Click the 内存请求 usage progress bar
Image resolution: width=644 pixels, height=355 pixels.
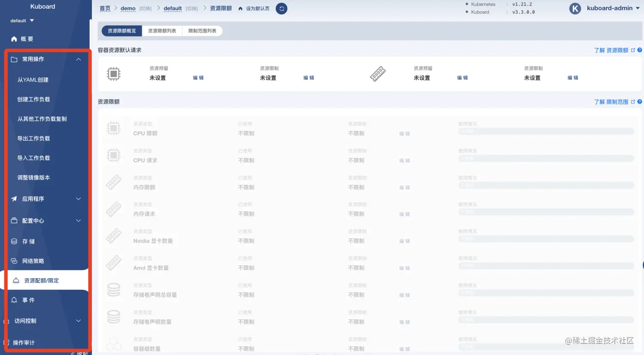tap(546, 212)
